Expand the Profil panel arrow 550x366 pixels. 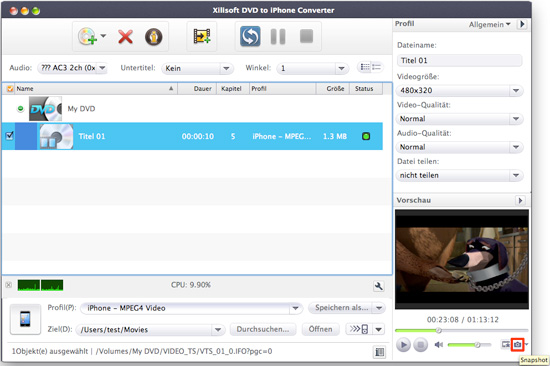click(x=522, y=24)
